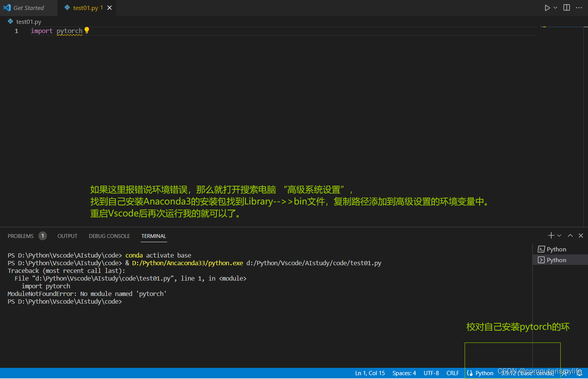Click the underlined word pytorch in editor
This screenshot has width=588, height=379.
click(x=70, y=31)
